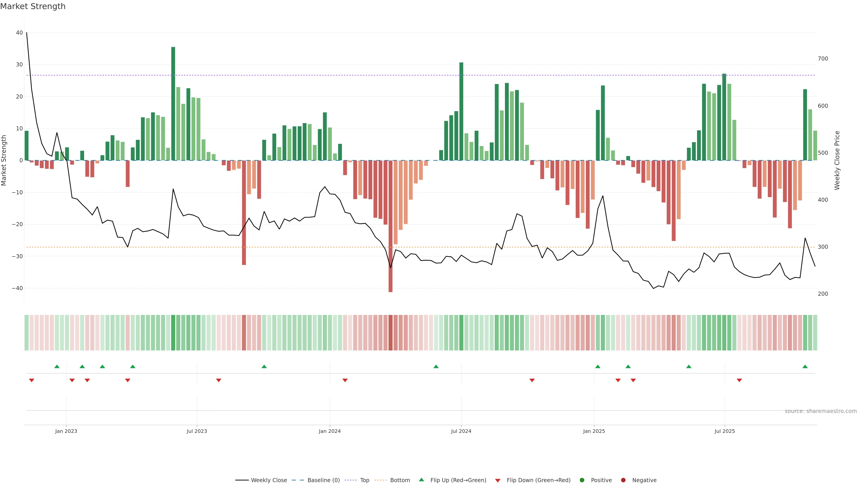Image resolution: width=868 pixels, height=488 pixels.
Task: Click the Jul 2025 x-axis label
Action: (724, 431)
